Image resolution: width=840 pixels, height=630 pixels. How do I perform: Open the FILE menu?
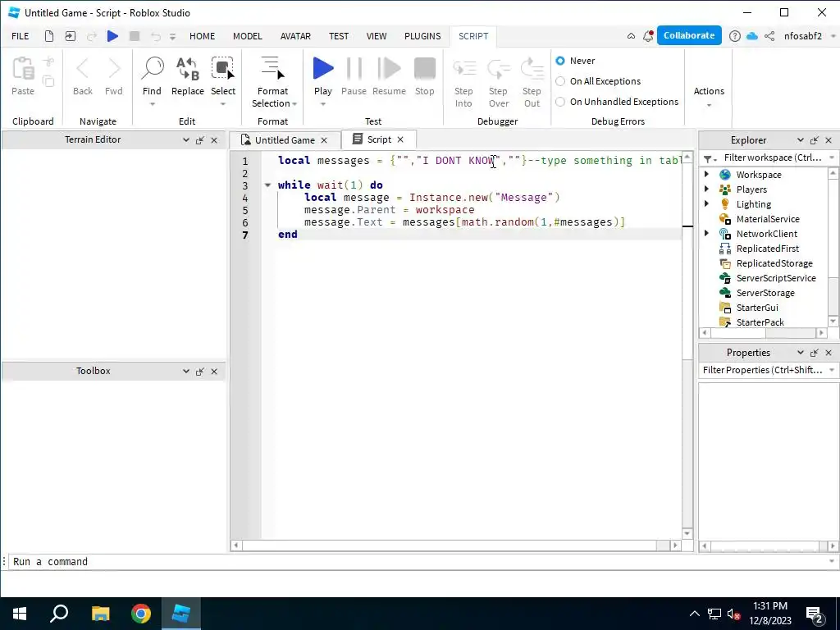tap(21, 36)
